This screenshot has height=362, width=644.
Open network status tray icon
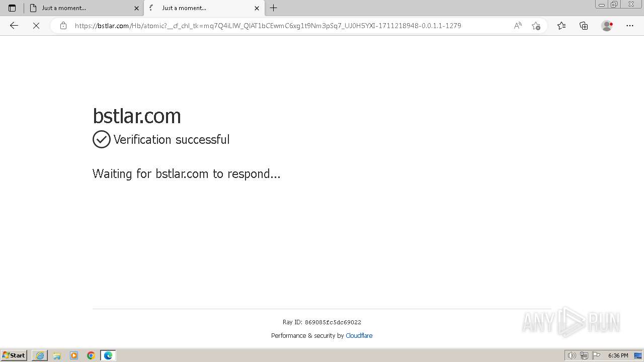click(x=584, y=355)
